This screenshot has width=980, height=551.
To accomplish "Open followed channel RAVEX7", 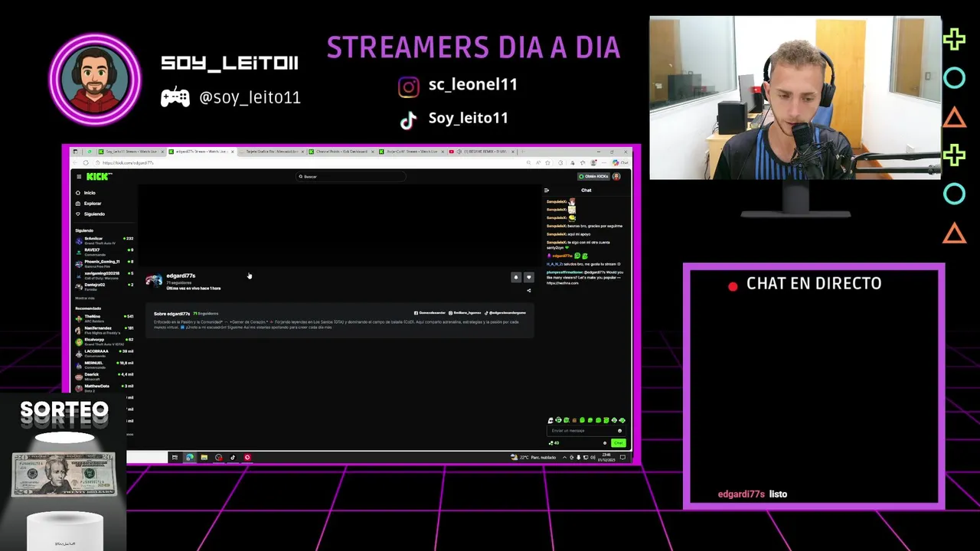I will 104,252.
